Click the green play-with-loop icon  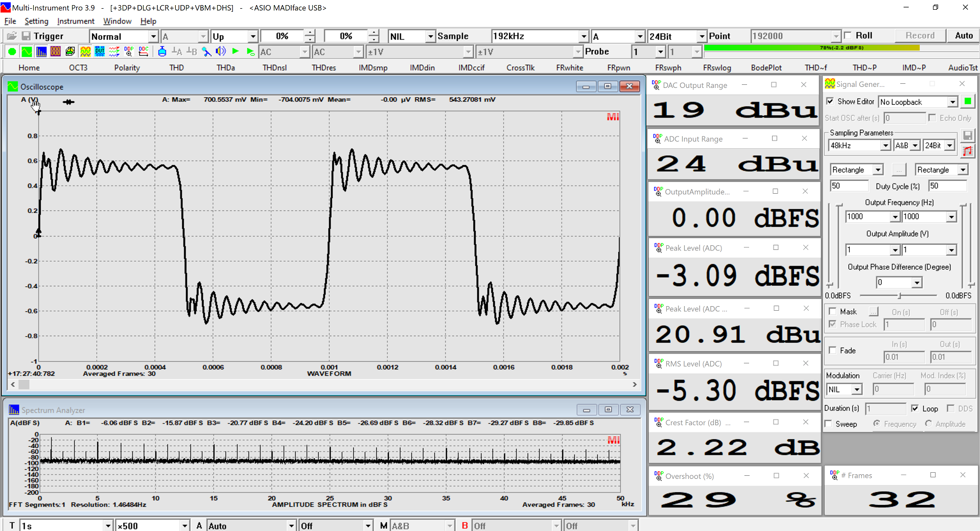[250, 52]
